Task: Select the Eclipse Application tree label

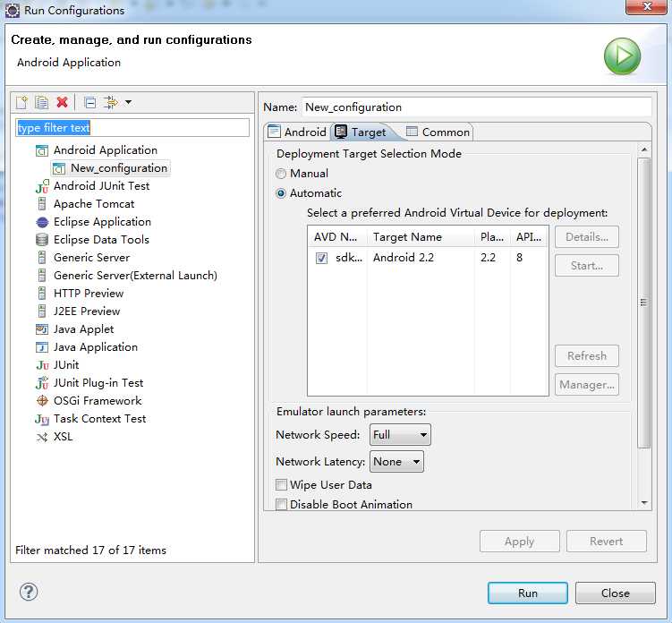Action: [x=102, y=222]
